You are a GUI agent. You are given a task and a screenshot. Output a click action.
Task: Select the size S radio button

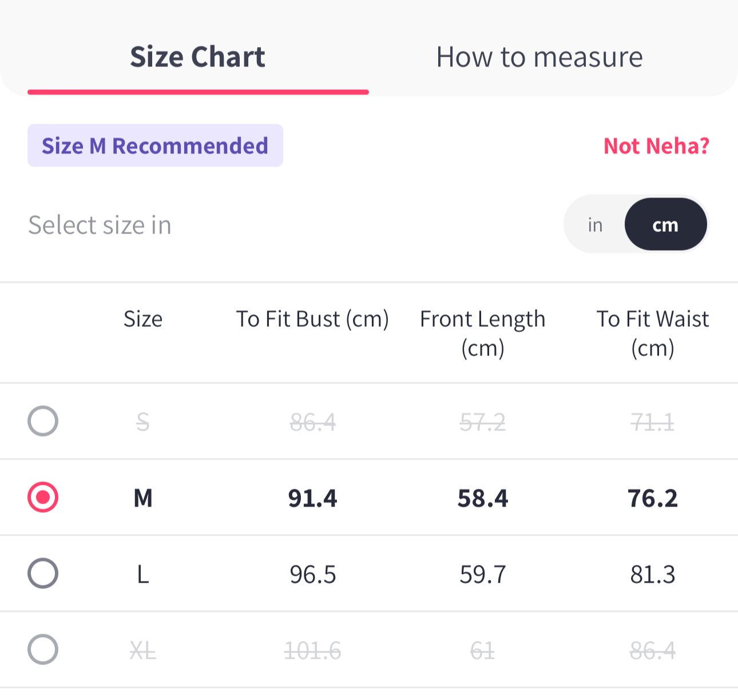pyautogui.click(x=43, y=421)
